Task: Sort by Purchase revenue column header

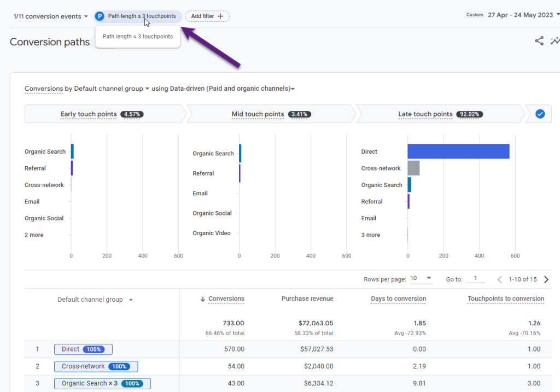Action: point(307,299)
